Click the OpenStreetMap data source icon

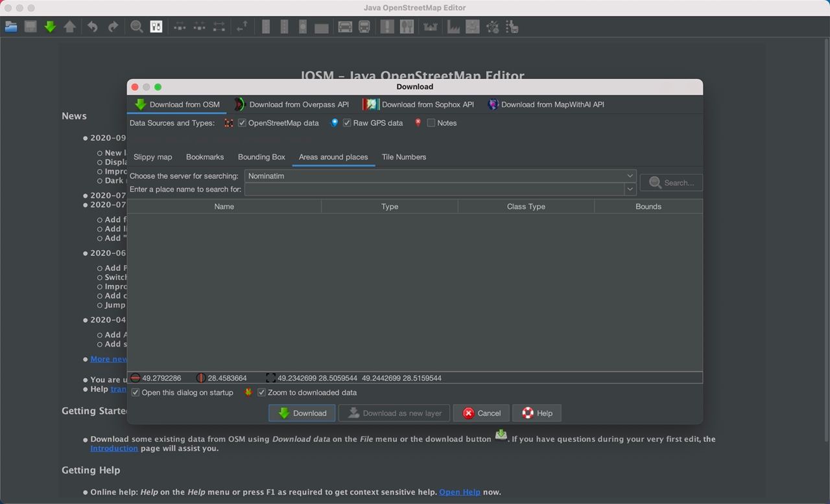tap(228, 122)
